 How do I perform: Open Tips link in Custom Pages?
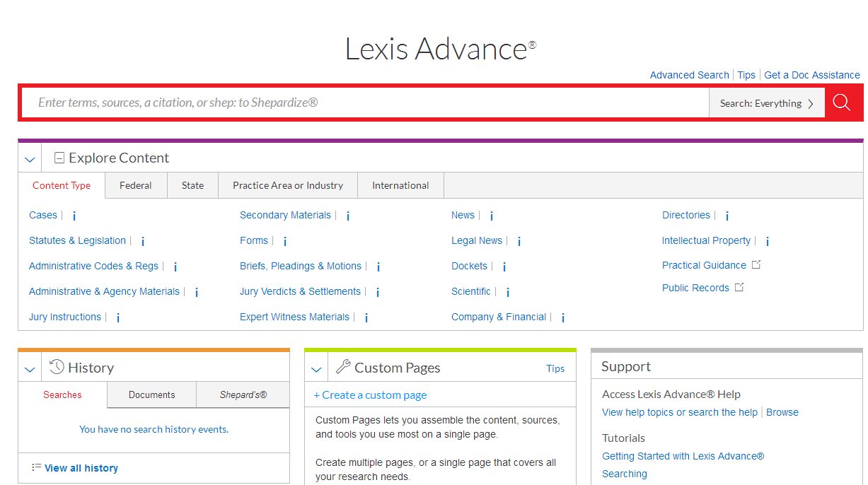pos(555,368)
